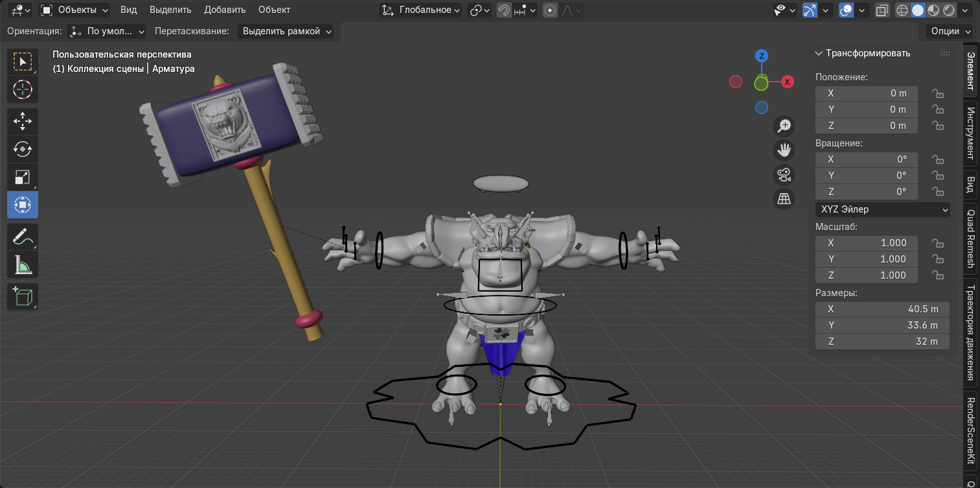The image size is (980, 488).
Task: Select the Scale tool
Action: [22, 176]
